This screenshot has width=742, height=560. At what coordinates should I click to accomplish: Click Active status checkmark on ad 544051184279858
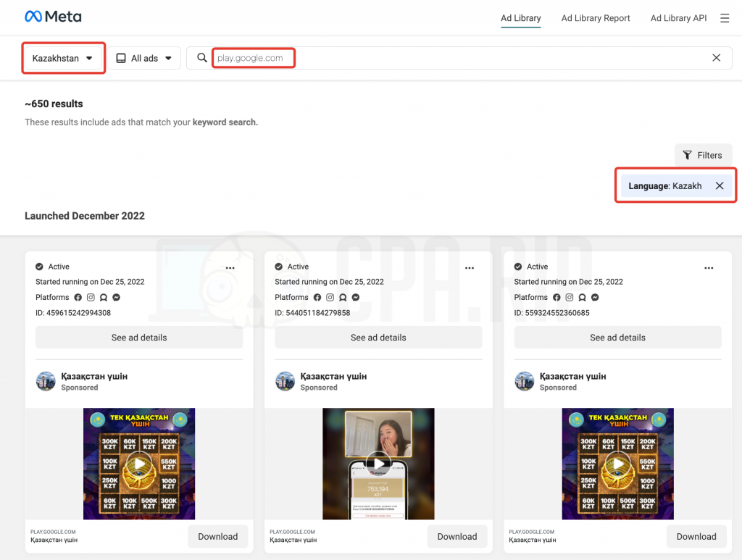(279, 267)
